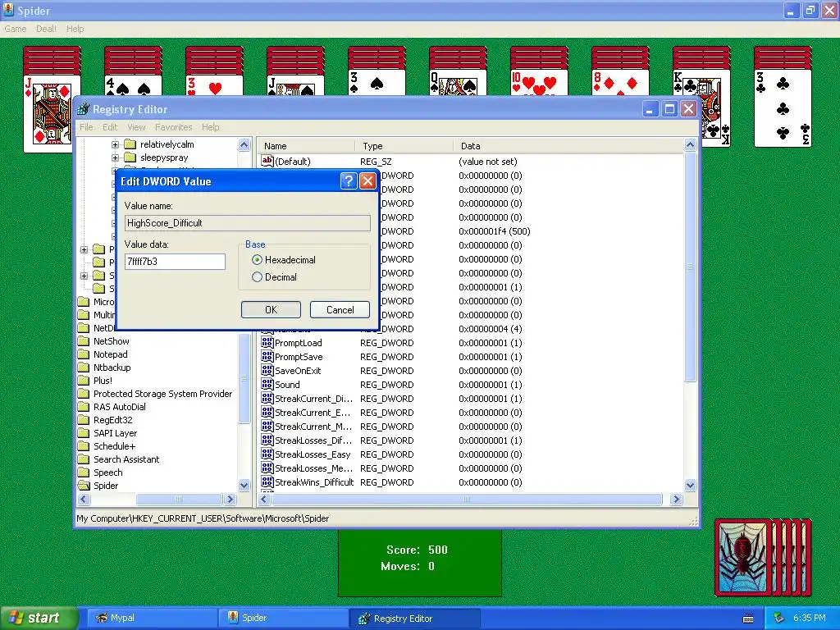
Task: Select the sleepyspray folder icon
Action: tap(130, 157)
